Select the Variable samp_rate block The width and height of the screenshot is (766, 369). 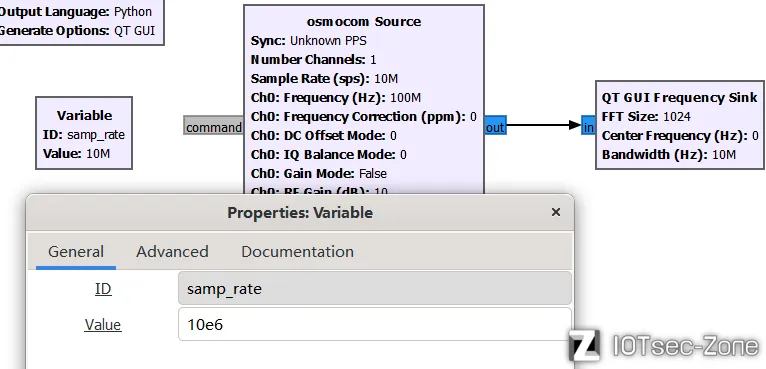pyautogui.click(x=84, y=133)
